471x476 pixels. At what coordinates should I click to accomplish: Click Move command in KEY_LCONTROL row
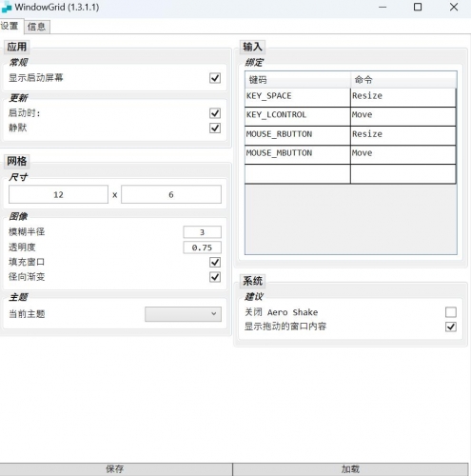pos(403,116)
